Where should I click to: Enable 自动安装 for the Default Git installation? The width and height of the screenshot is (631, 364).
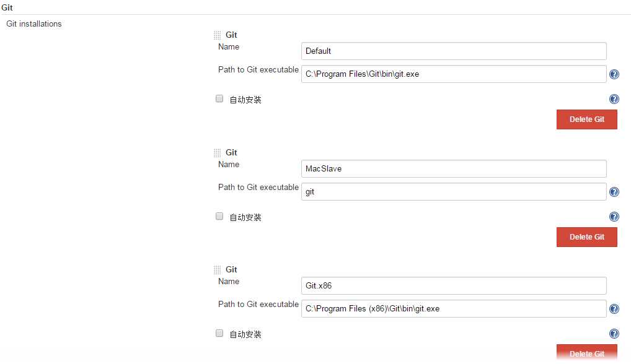click(219, 98)
